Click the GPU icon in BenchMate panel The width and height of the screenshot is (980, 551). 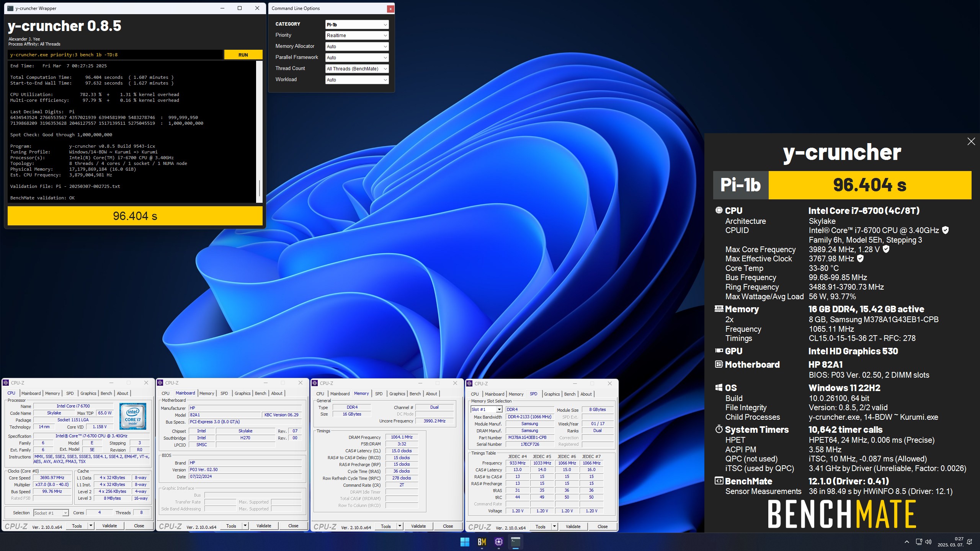click(x=719, y=351)
